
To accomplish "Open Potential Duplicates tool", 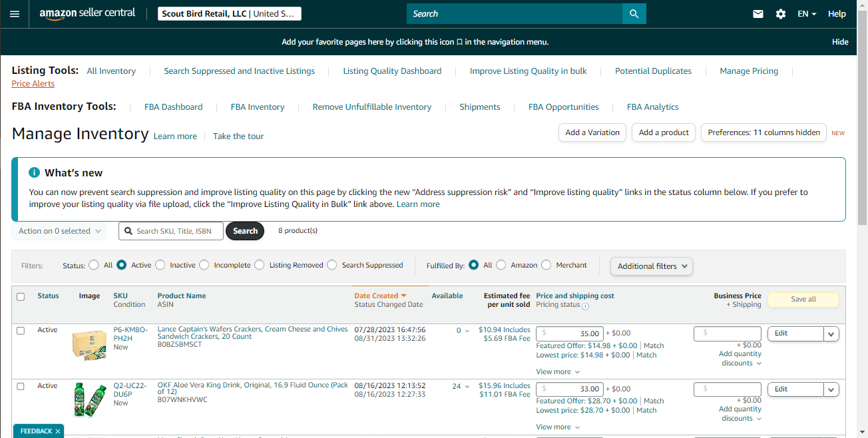I will [x=653, y=71].
